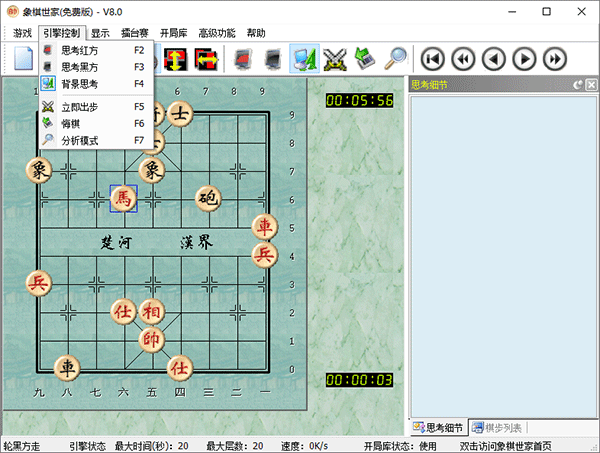Jump to the first move

coord(432,59)
